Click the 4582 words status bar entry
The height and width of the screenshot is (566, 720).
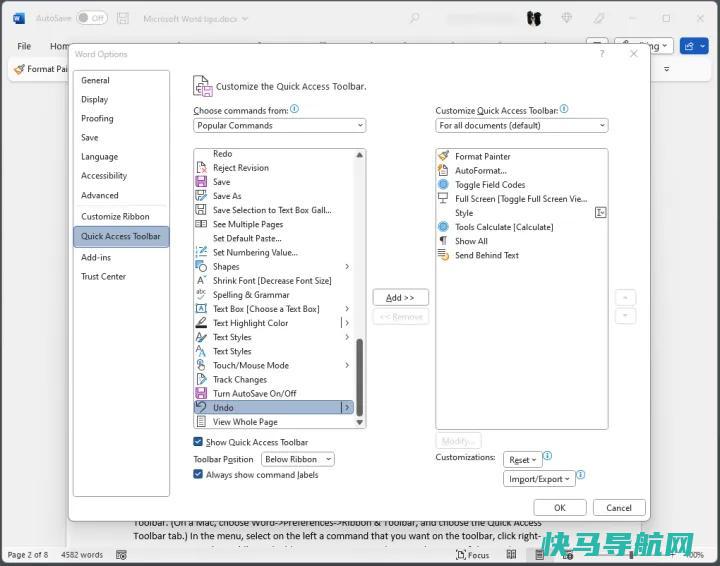(x=82, y=555)
